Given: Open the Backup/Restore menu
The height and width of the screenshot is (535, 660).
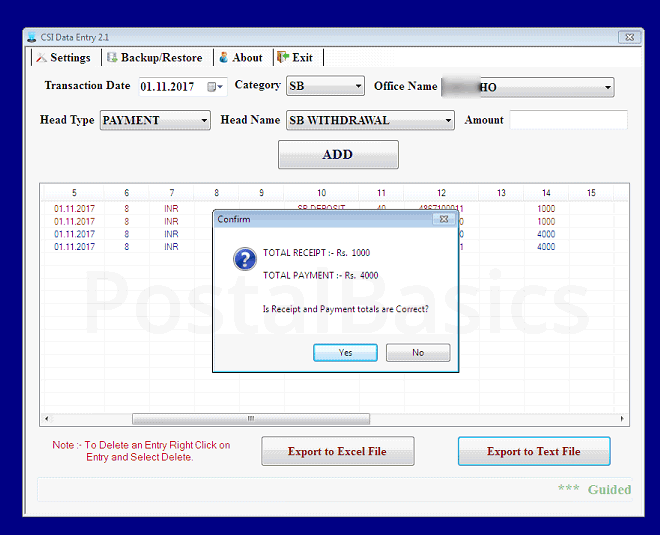Looking at the screenshot, I should (160, 58).
